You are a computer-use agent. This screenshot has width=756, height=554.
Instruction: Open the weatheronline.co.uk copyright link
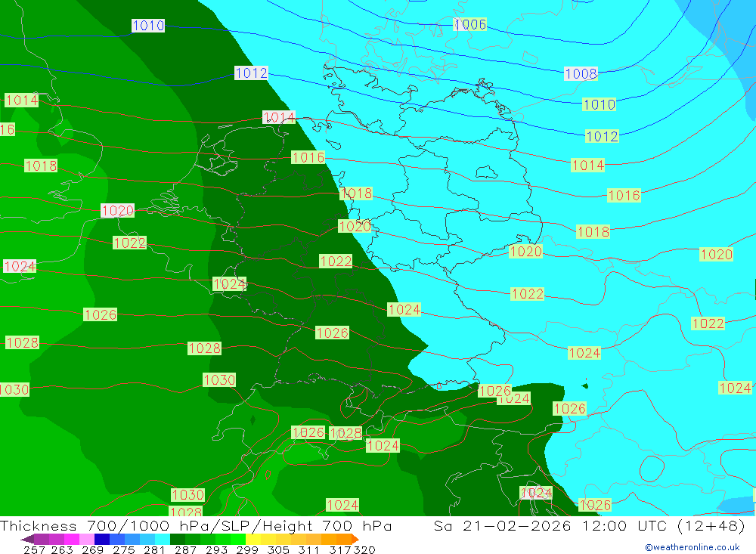point(692,546)
